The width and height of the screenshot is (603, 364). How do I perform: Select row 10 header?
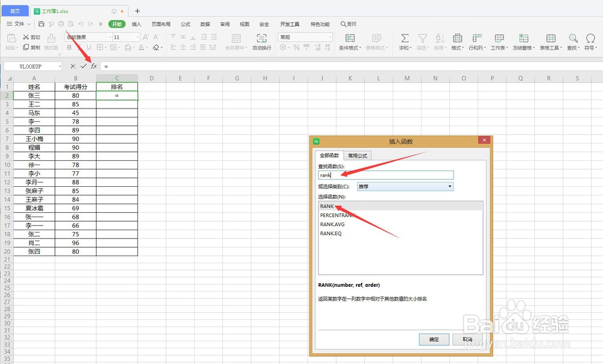7,165
